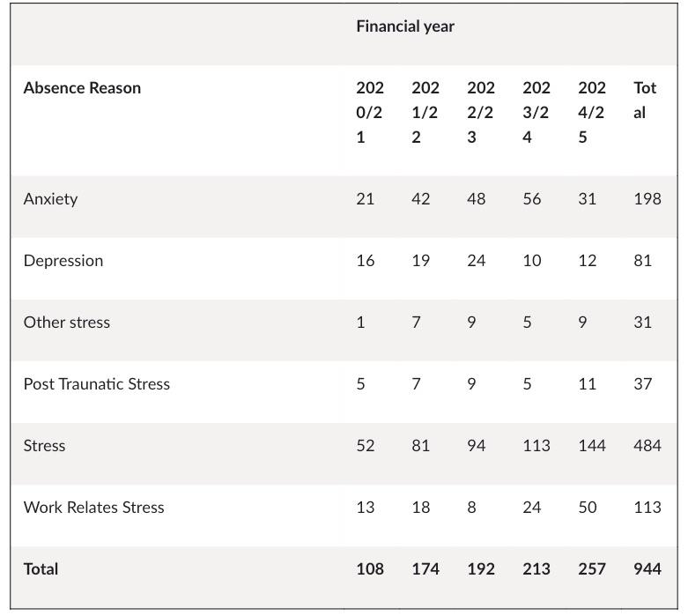Select Stress value 144 for 2024/25
This screenshot has height=616, width=688.
click(592, 446)
